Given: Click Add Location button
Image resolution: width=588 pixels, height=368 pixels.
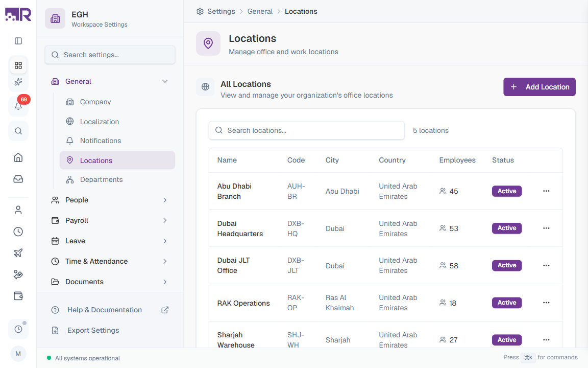Looking at the screenshot, I should [x=539, y=87].
